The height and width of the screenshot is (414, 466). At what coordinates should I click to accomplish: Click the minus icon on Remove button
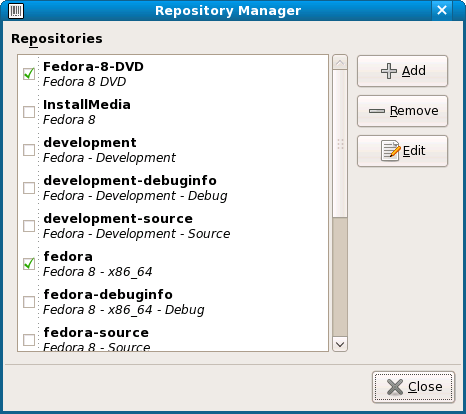coord(377,111)
